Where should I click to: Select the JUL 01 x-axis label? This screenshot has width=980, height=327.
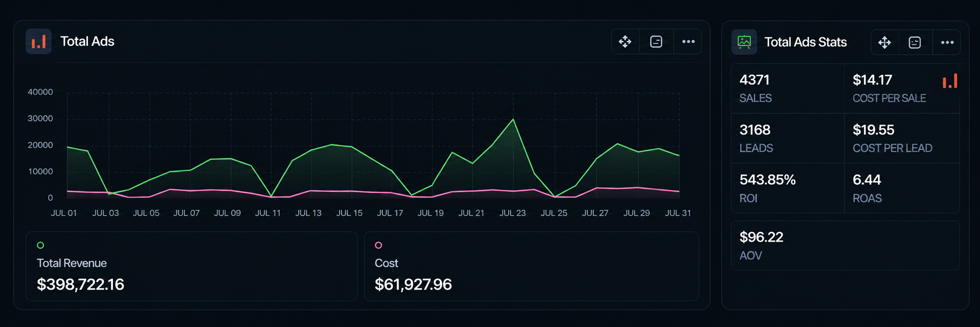64,213
